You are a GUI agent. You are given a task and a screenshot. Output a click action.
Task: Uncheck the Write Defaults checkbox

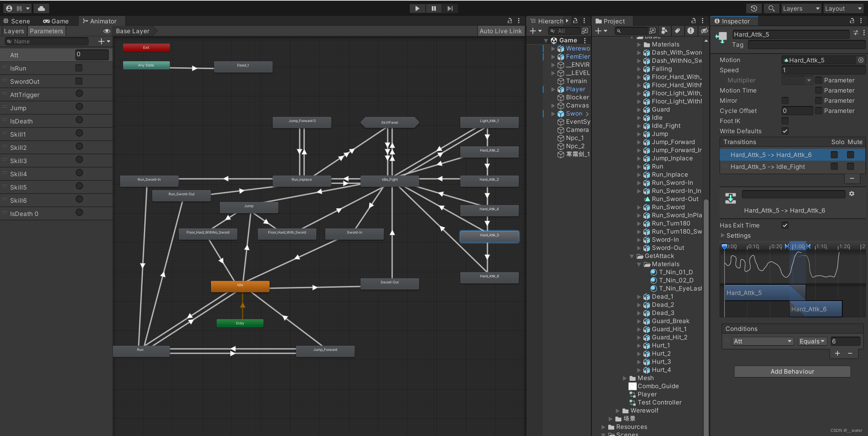(x=785, y=131)
